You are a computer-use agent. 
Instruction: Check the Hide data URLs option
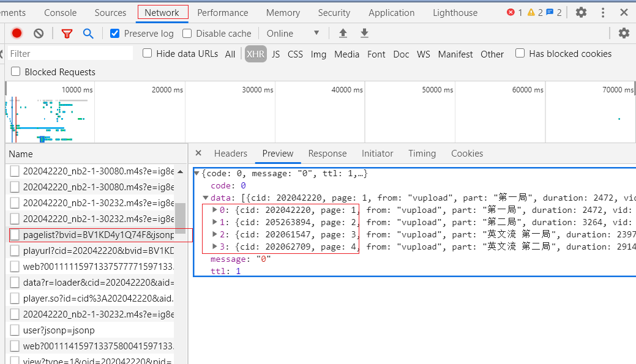coord(148,53)
